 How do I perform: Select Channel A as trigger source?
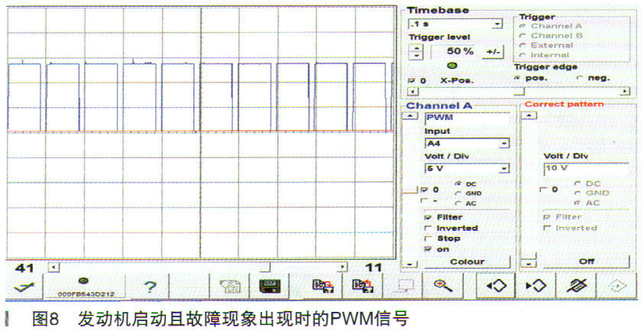coord(523,26)
